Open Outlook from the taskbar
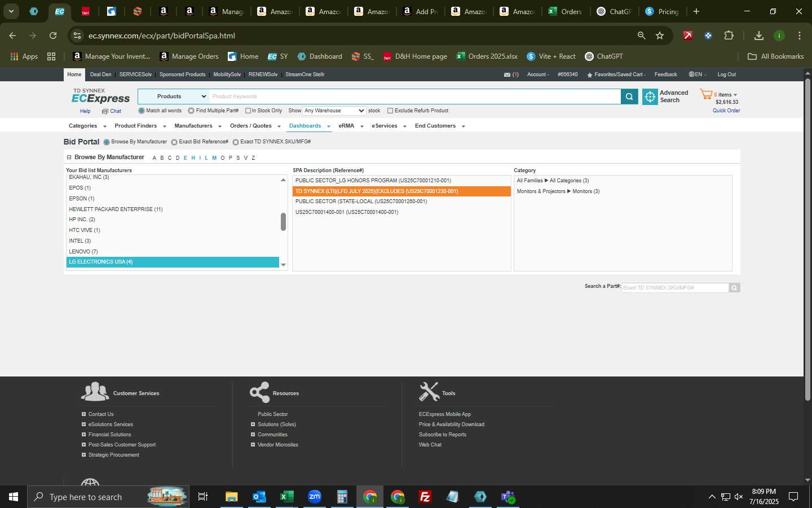812x508 pixels. (259, 497)
